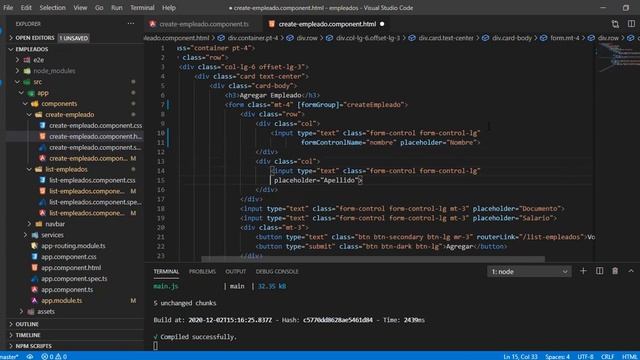Open list-empleados.component.spec file

[x=95, y=202]
